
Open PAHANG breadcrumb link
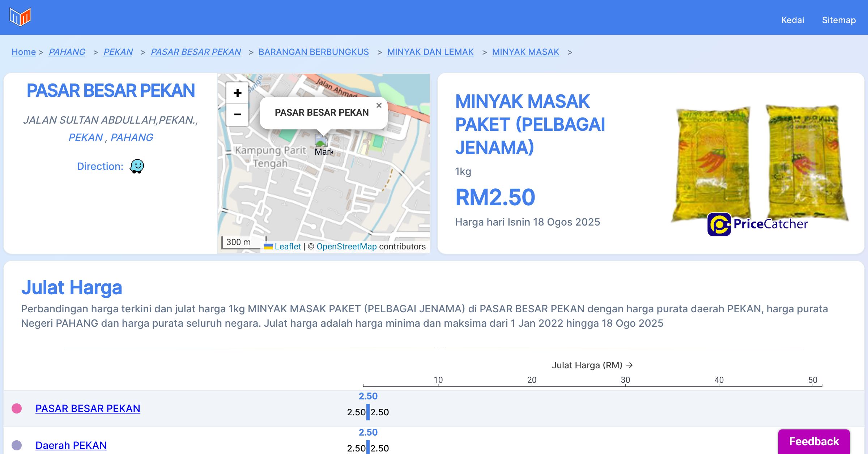(x=67, y=52)
